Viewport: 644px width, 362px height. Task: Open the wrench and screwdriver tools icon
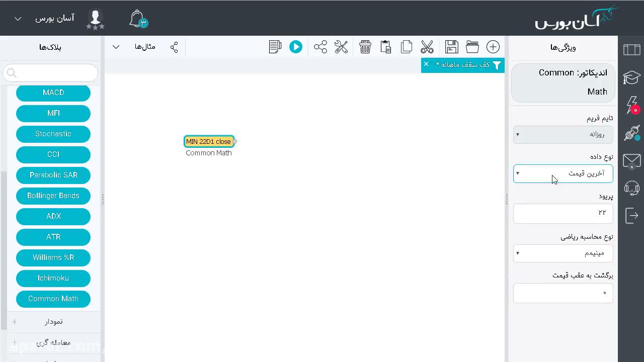341,47
